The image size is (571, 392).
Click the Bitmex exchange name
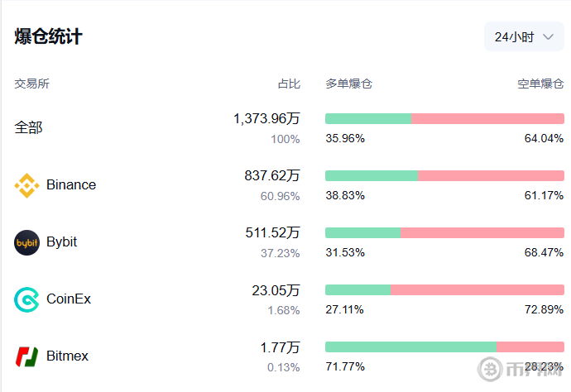(x=67, y=356)
